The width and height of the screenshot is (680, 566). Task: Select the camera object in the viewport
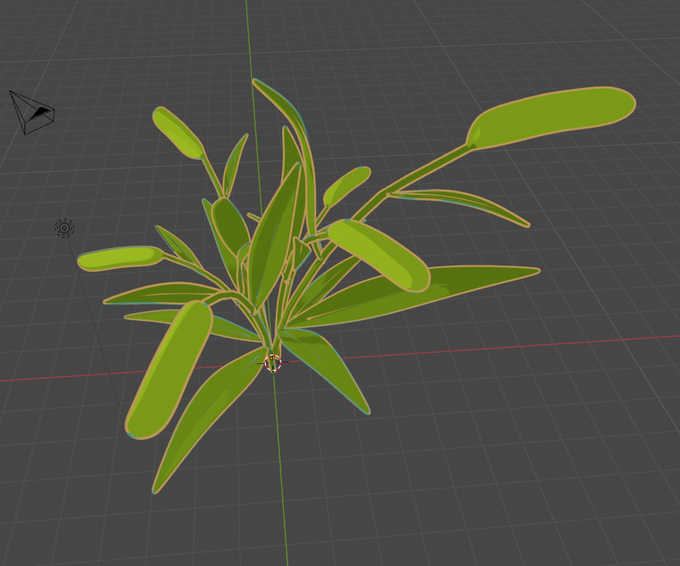(x=32, y=112)
